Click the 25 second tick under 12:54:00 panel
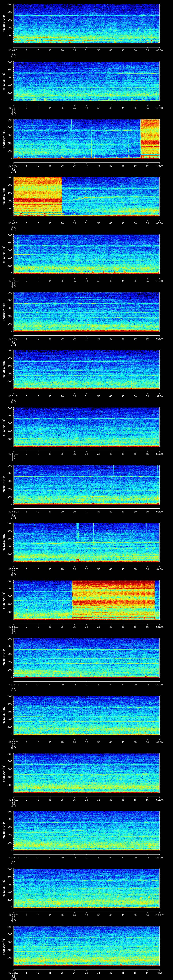This screenshot has width=173, height=980. point(74,627)
